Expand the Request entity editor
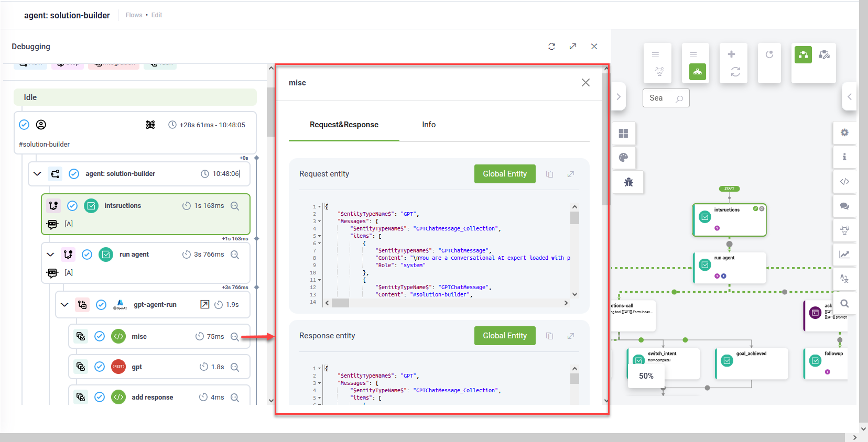Image resolution: width=868 pixels, height=442 pixels. tap(571, 174)
